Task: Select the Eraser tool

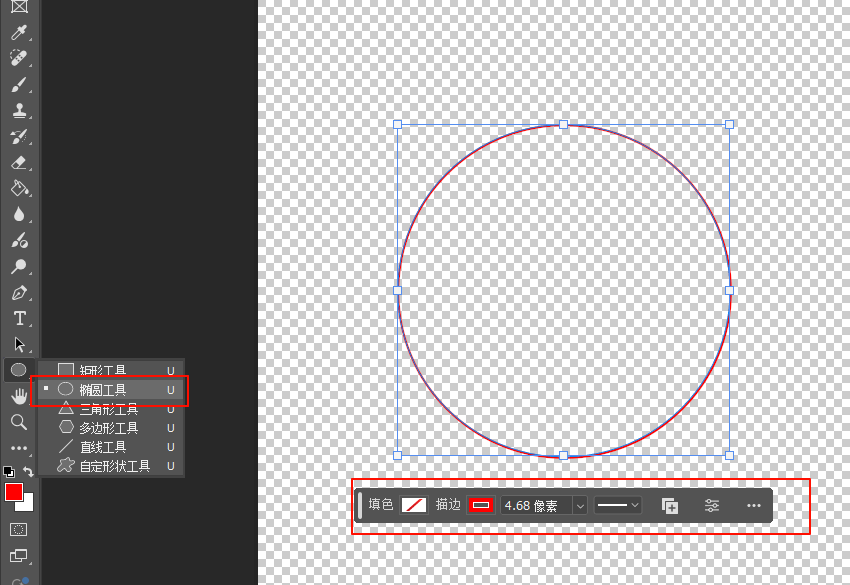Action: [x=19, y=163]
